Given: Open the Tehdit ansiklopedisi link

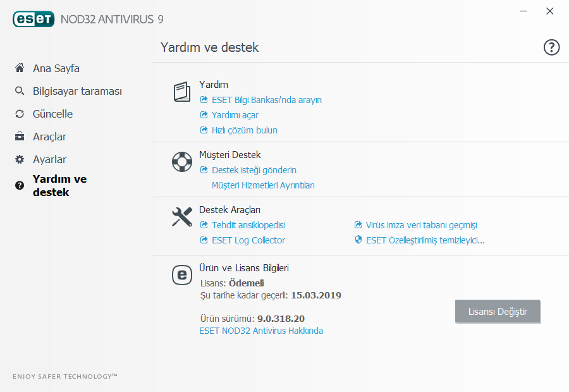Looking at the screenshot, I should [249, 224].
